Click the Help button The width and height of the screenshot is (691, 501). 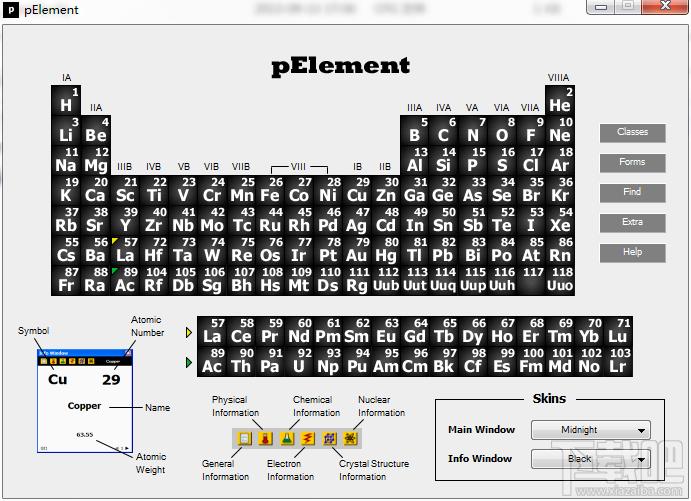[632, 252]
